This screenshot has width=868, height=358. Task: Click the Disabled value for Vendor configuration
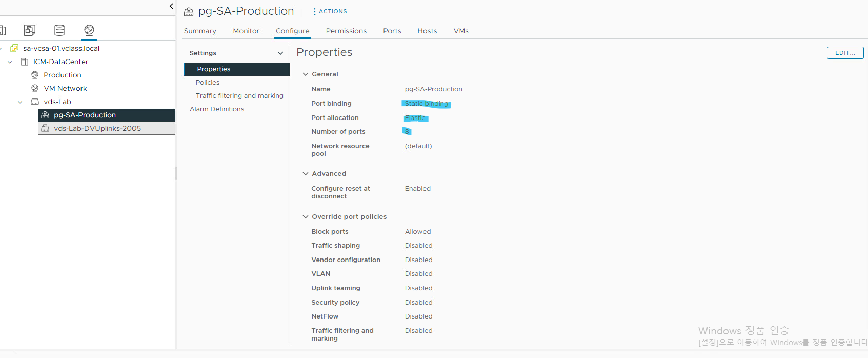pyautogui.click(x=419, y=260)
